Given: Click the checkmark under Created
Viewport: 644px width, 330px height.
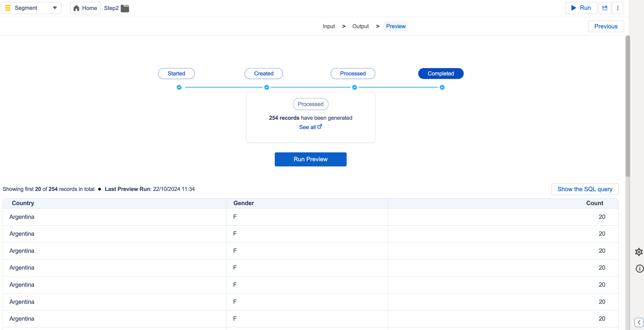Looking at the screenshot, I should tap(267, 87).
